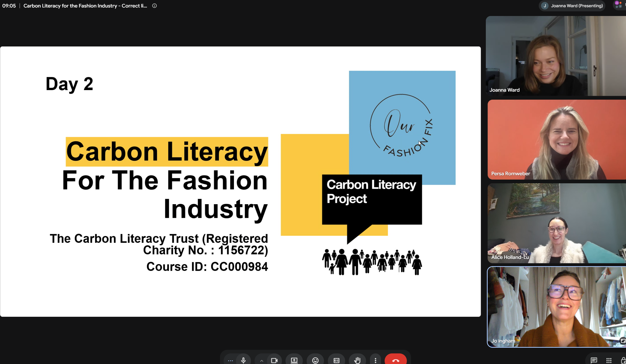Open the participants avatar cluster

coord(619,5)
